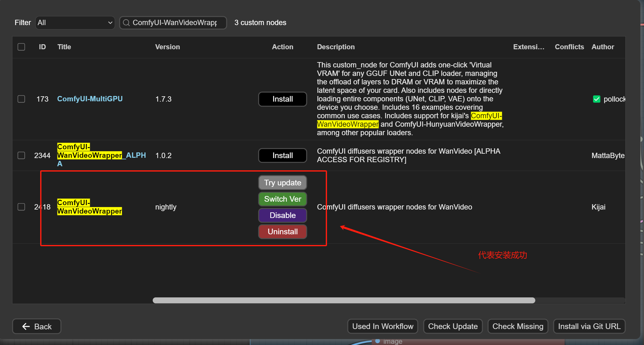Install the WanVideoWrapper_ALPHA node

pyautogui.click(x=282, y=156)
